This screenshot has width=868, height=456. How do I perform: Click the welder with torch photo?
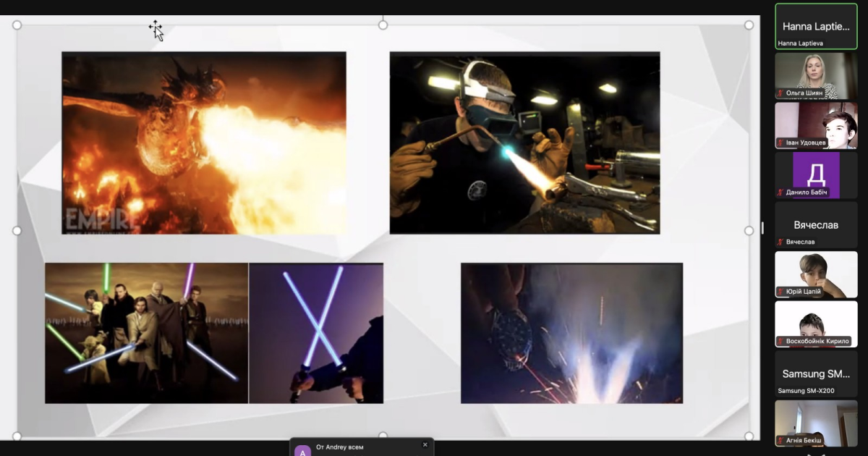tap(524, 143)
